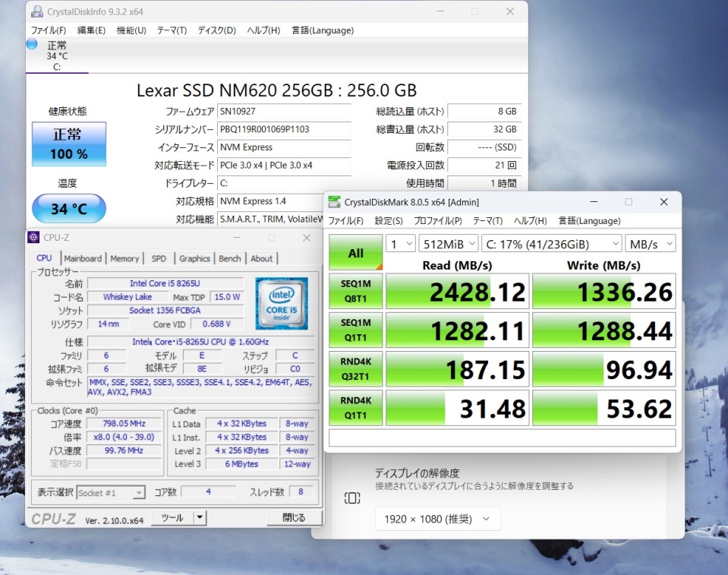Click the Intel Core i5 logo in CPU-Z
The image size is (728, 575).
(282, 303)
